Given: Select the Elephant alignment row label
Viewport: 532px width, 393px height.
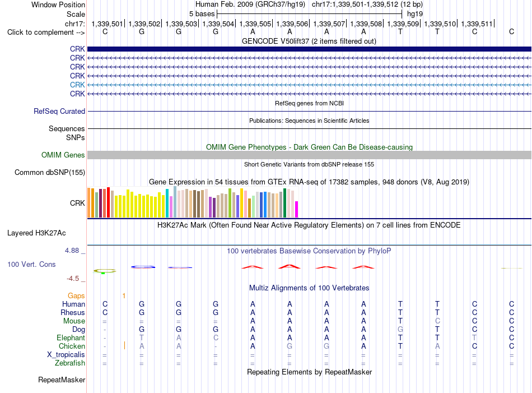Looking at the screenshot, I should pyautogui.click(x=71, y=337).
